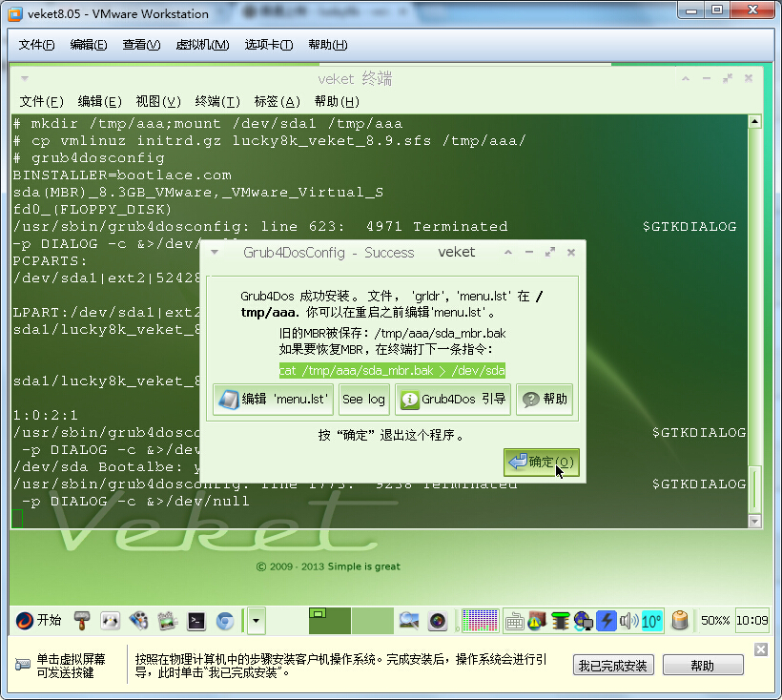Click the green info icon on Grub4Dos 引导
782x700 pixels.
(409, 400)
